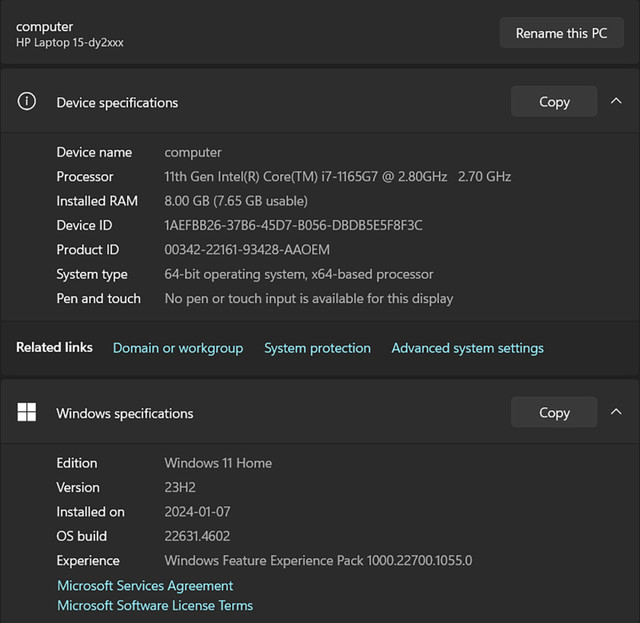
Task: Click the 'Installed RAM' label
Action: (97, 201)
